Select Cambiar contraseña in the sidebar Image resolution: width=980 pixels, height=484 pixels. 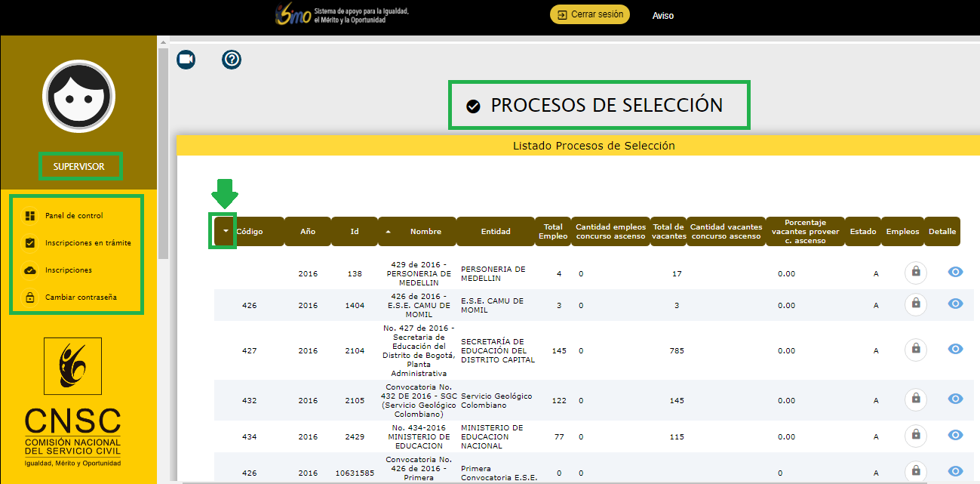pyautogui.click(x=81, y=297)
